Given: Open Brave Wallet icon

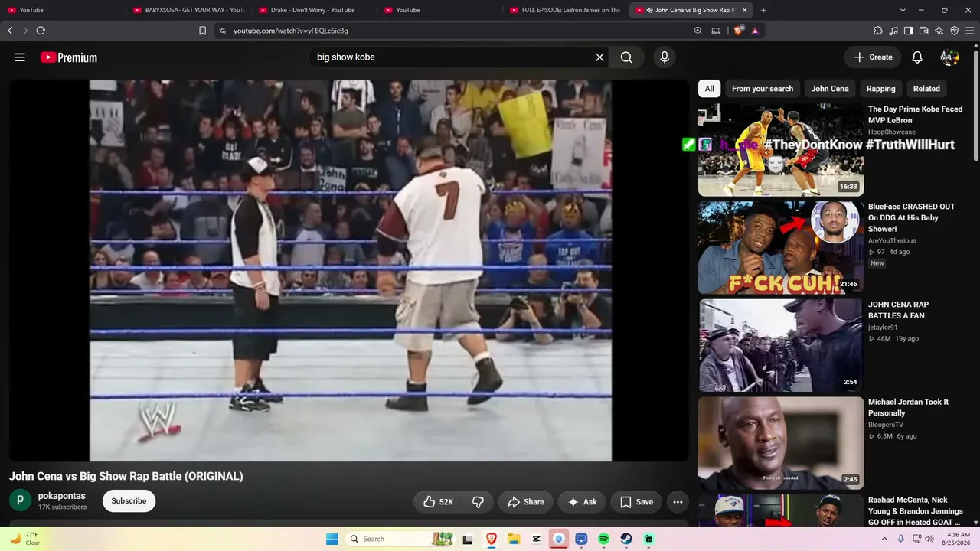Looking at the screenshot, I should [x=924, y=31].
